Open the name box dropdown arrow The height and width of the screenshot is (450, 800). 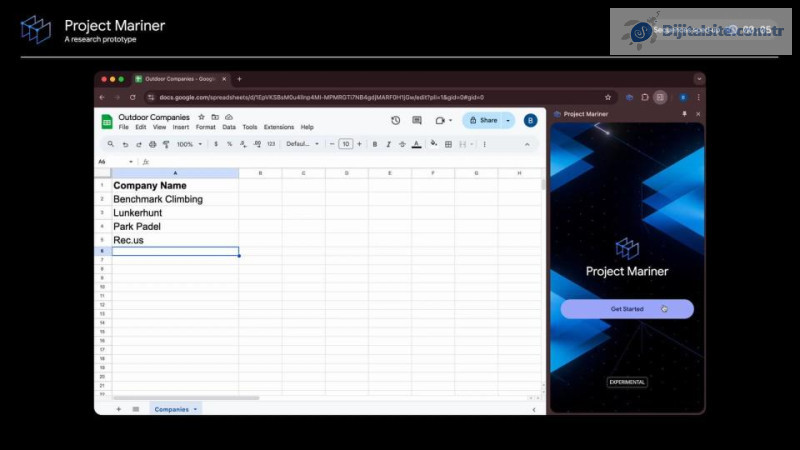click(131, 162)
